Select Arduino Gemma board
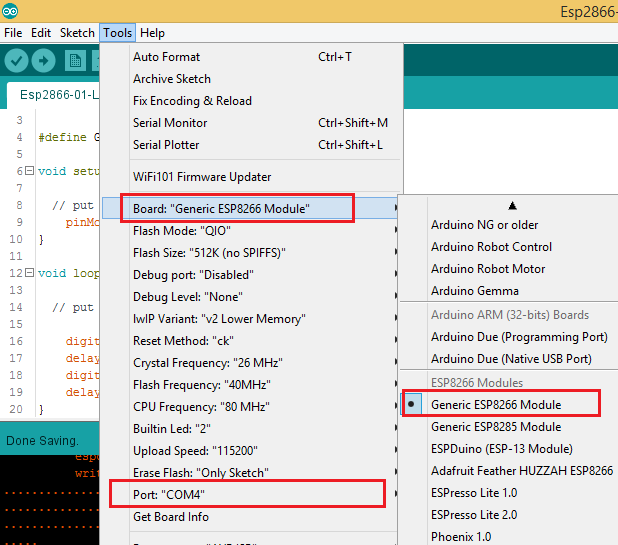Image resolution: width=618 pixels, height=545 pixels. coord(509,291)
